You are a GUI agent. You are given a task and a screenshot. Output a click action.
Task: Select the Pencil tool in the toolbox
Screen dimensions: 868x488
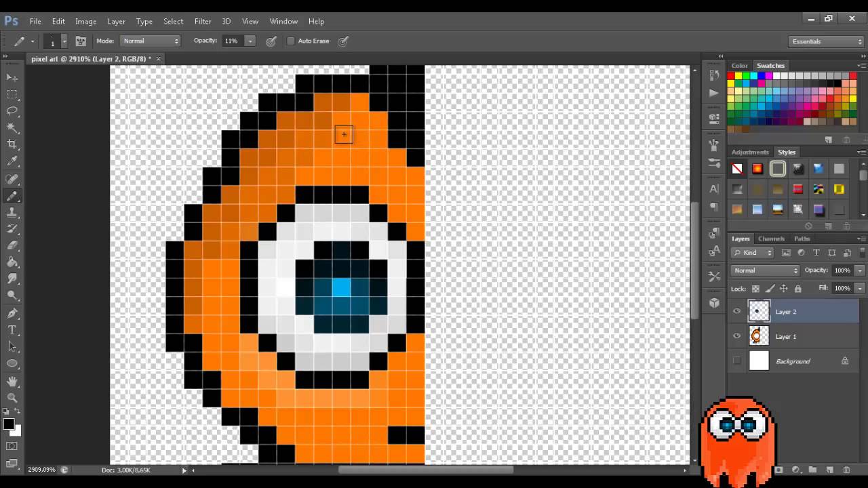click(x=12, y=196)
